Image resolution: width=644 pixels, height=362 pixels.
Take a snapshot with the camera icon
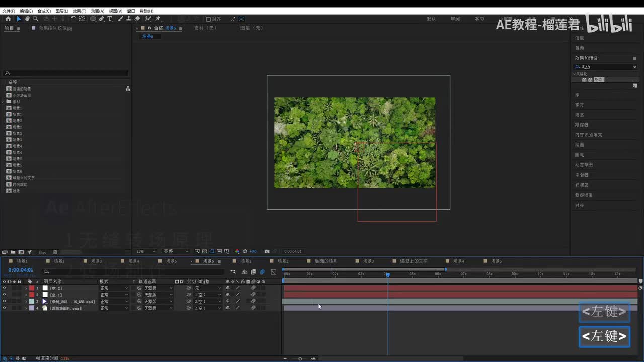click(x=267, y=251)
